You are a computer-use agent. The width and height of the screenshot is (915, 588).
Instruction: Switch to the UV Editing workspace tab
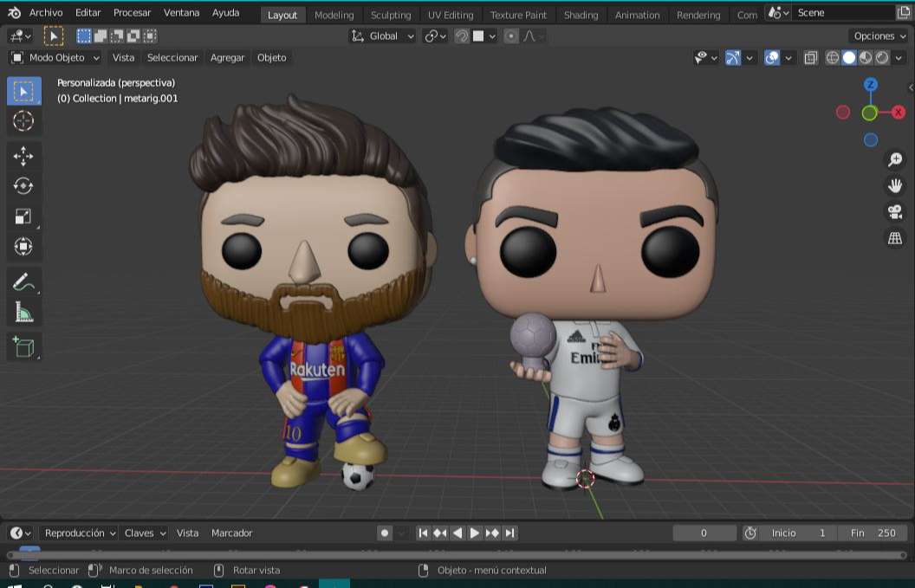[x=451, y=16]
